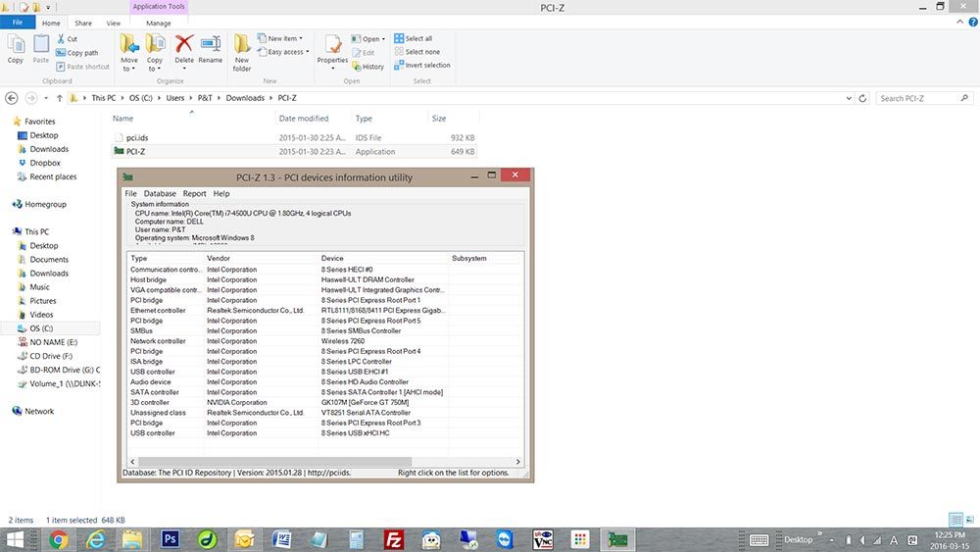Click the Open button dropdown in ribbon

coord(368,39)
